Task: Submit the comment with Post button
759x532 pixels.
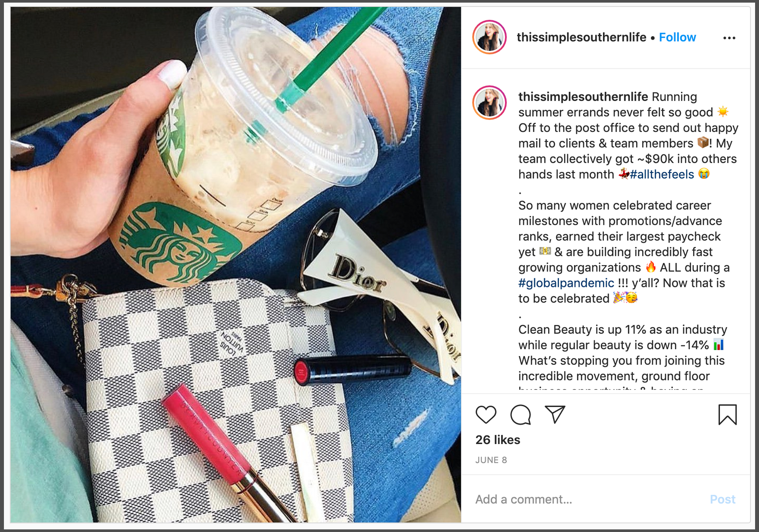Action: pos(722,499)
